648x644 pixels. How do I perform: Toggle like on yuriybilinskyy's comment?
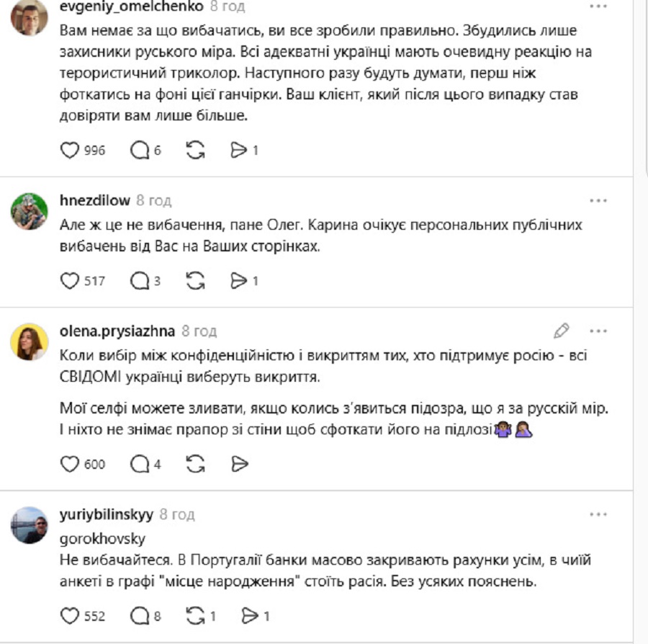pos(70,615)
